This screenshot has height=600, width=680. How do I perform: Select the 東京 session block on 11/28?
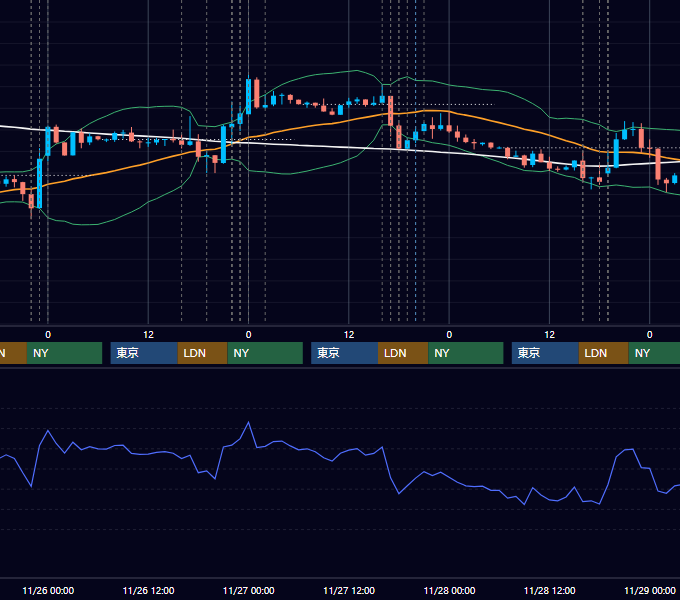[545, 353]
